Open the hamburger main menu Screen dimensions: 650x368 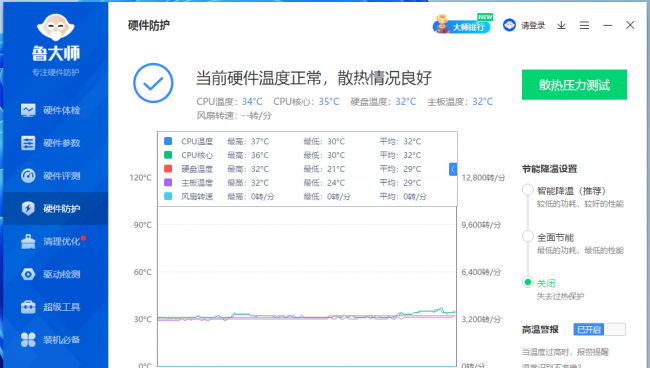585,26
